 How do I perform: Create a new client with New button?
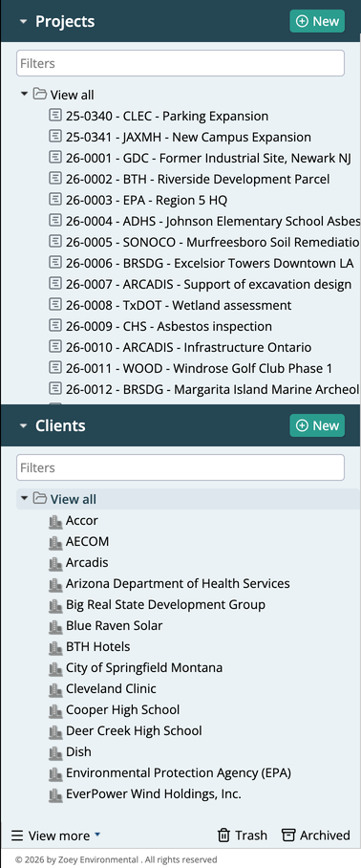coord(317,425)
